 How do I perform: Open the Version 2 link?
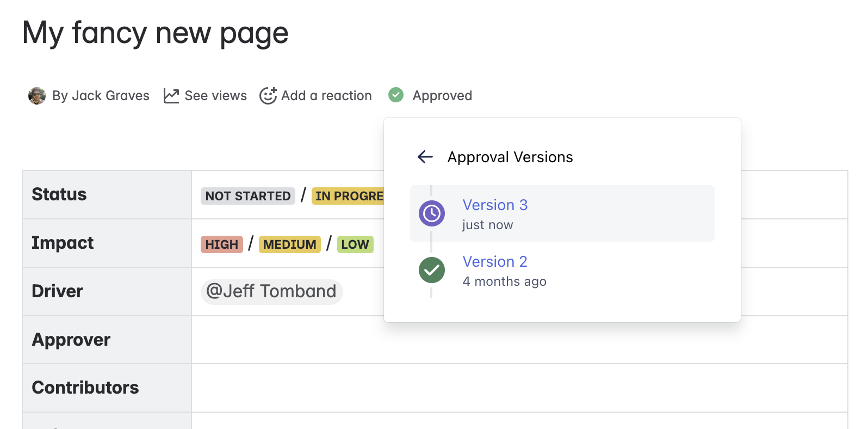pos(494,262)
